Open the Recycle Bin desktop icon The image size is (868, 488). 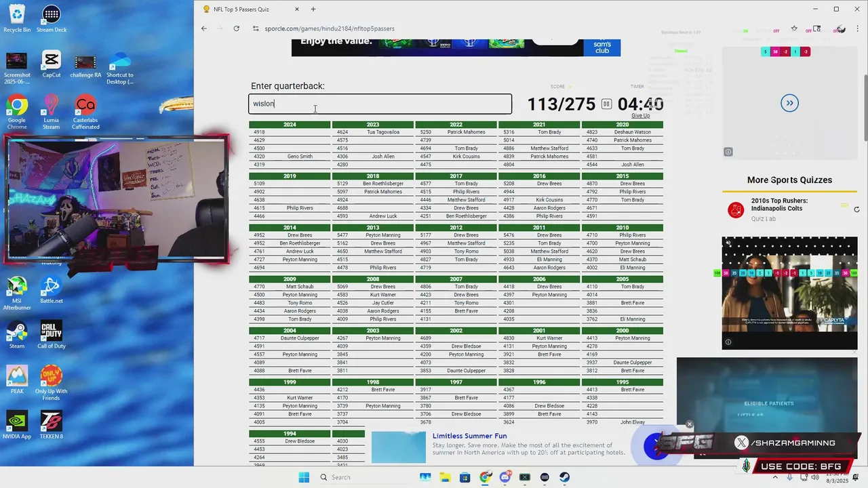pyautogui.click(x=17, y=18)
